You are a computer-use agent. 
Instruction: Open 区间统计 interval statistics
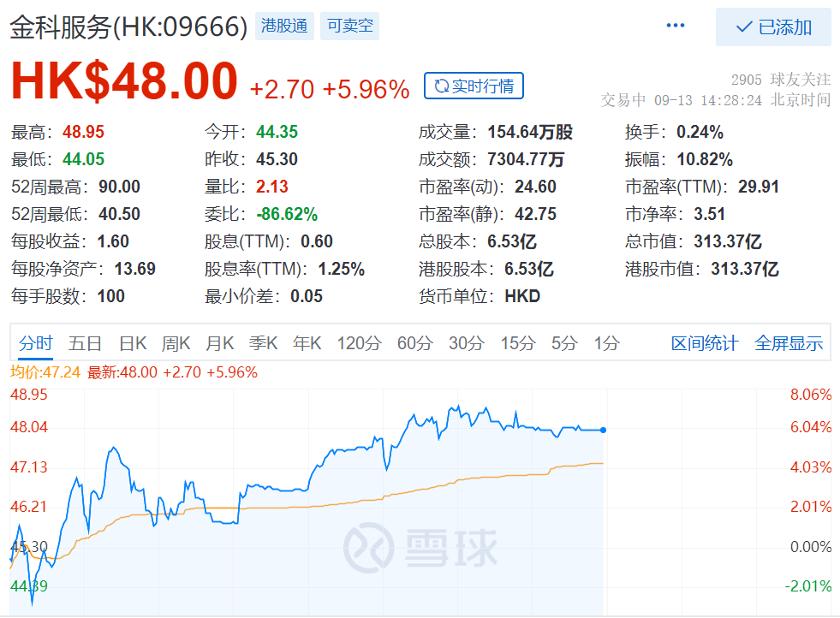[705, 343]
